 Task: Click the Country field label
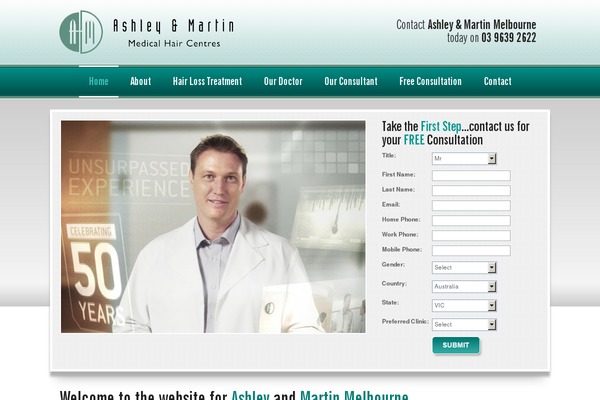click(x=394, y=284)
